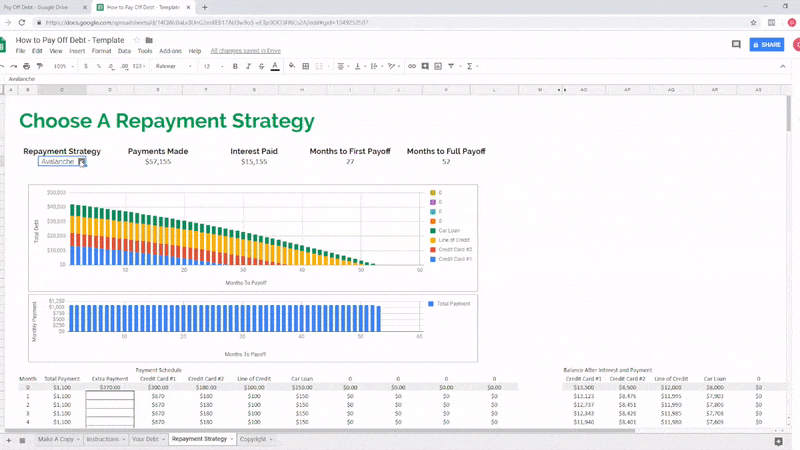Open the File menu
The image size is (800, 450).
(x=20, y=51)
